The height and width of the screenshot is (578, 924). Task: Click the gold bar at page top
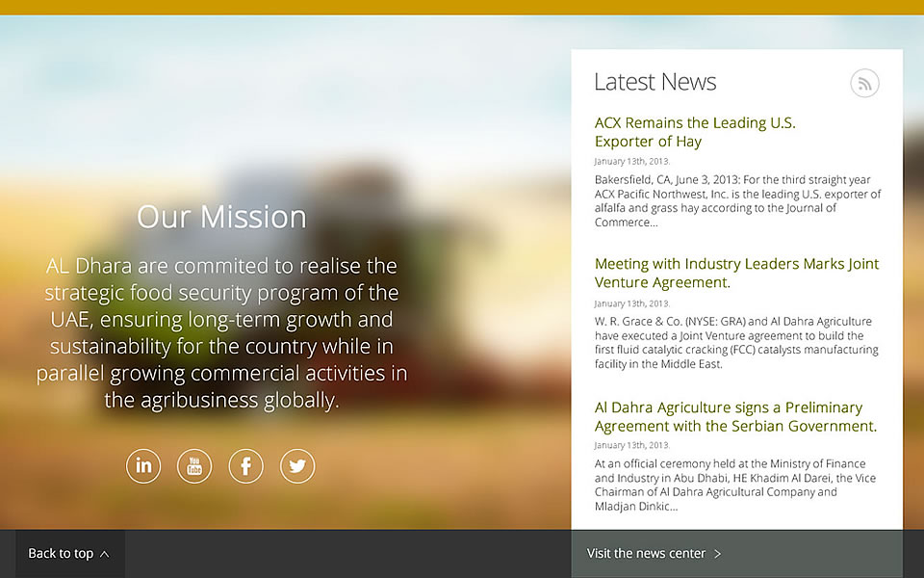[462, 7]
